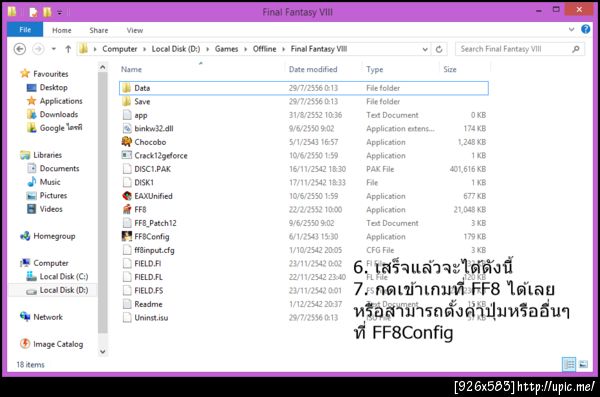Click the Homegroup icon in sidebar

coord(25,236)
